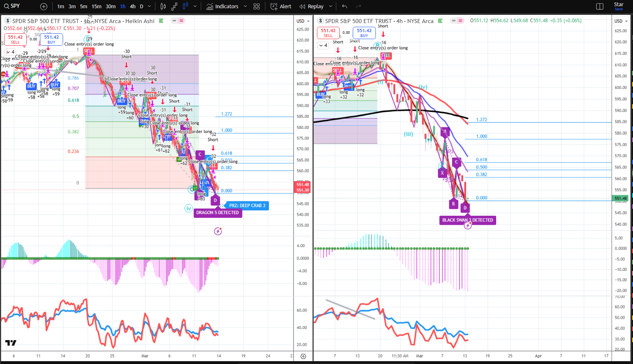633x364 pixels.
Task: Switch to the 3m timeframe
Action: pos(72,7)
